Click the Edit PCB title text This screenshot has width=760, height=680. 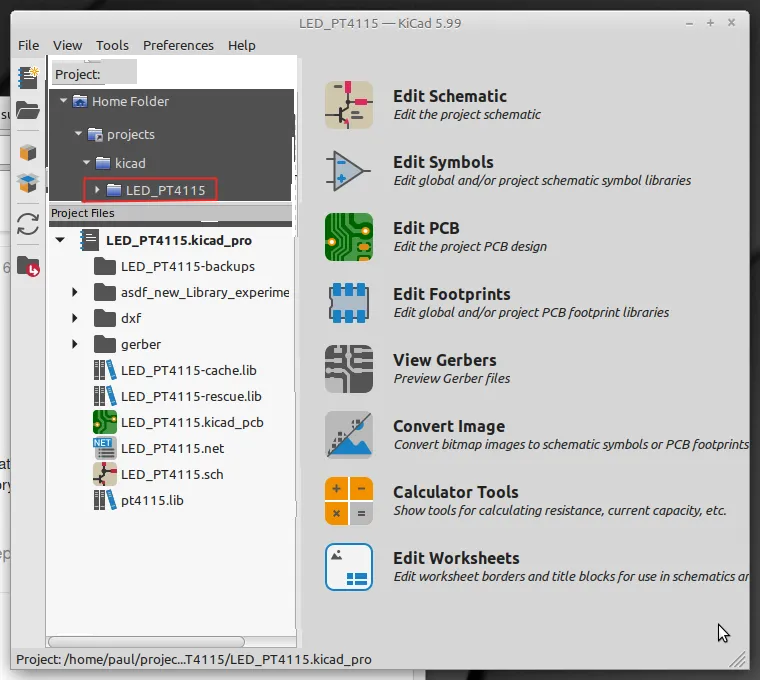tap(426, 228)
